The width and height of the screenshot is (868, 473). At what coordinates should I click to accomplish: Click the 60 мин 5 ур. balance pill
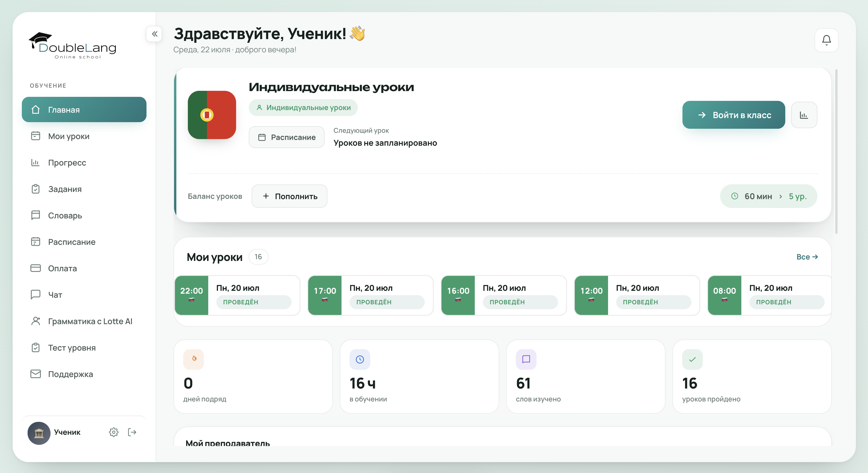[x=768, y=196]
